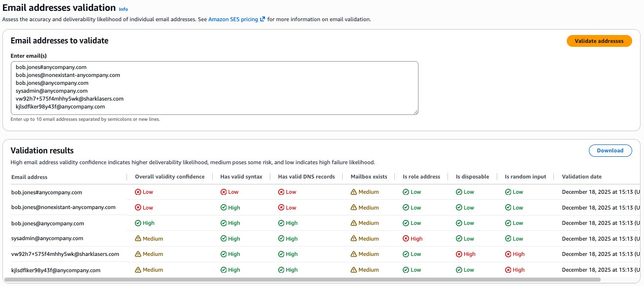Click the Is disposable column header
644x286 pixels.
click(472, 177)
